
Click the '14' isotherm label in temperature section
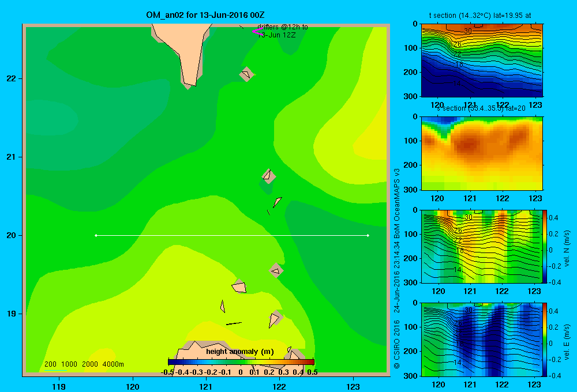[456, 84]
